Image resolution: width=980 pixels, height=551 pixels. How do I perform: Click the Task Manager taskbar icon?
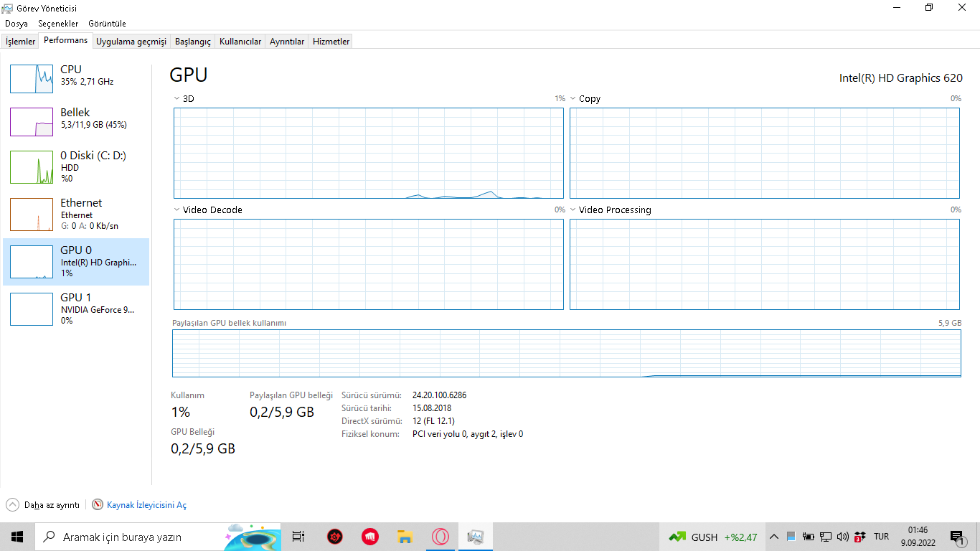point(475,537)
